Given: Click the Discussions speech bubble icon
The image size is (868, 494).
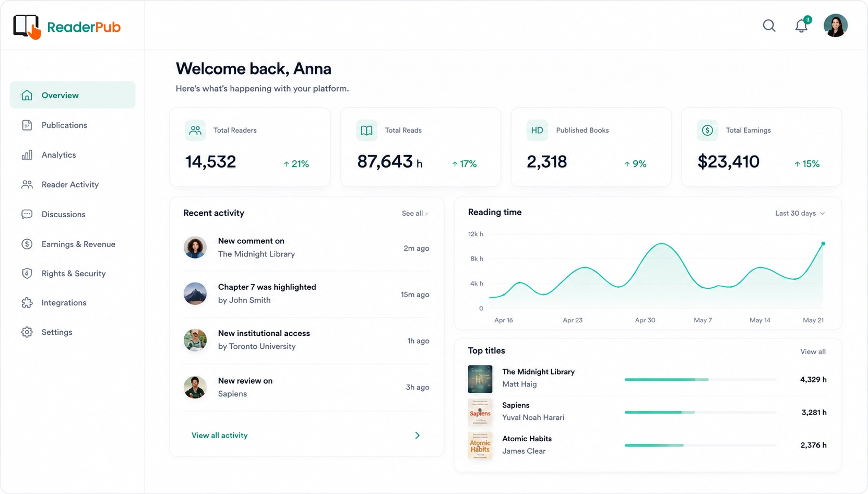Looking at the screenshot, I should [x=27, y=214].
